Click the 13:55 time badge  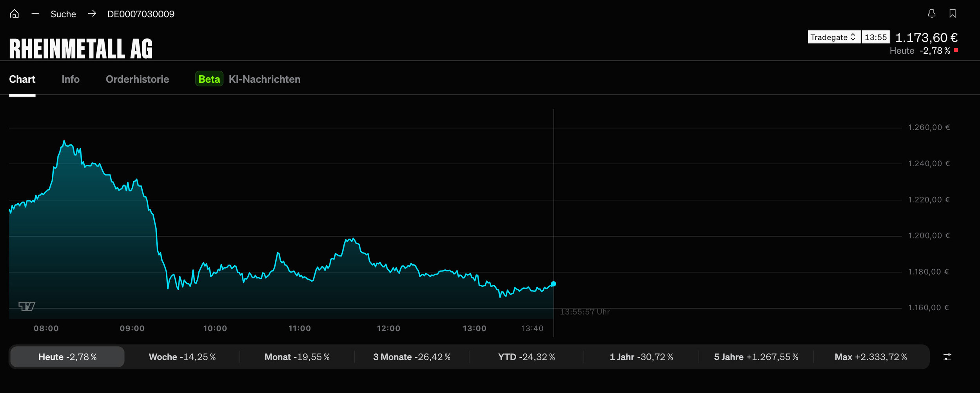876,37
